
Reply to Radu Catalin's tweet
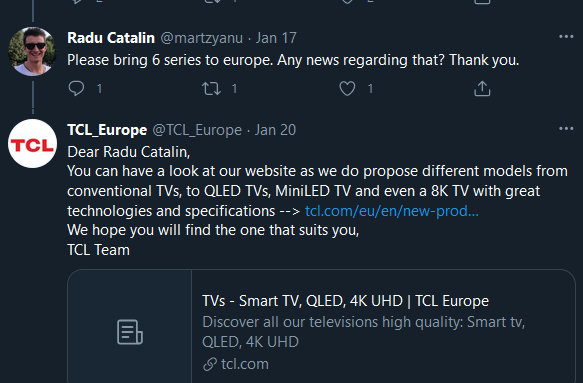(x=76, y=88)
